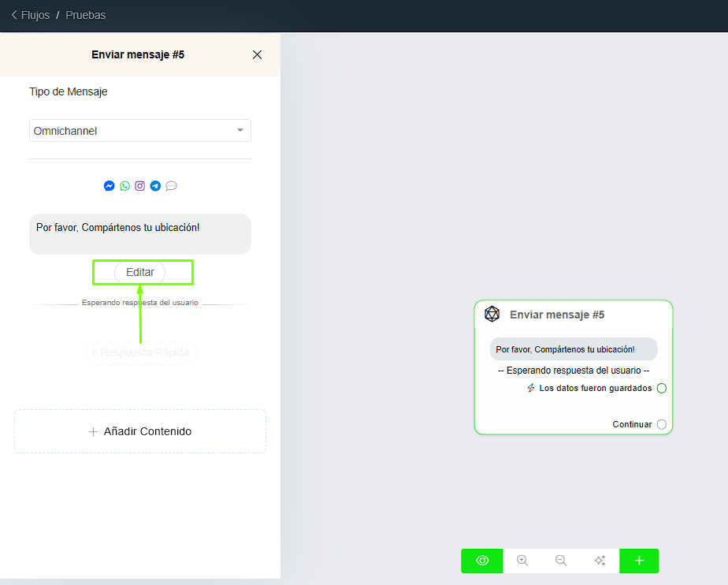Click the web chat bubble icon
This screenshot has height=585, width=728.
click(171, 186)
